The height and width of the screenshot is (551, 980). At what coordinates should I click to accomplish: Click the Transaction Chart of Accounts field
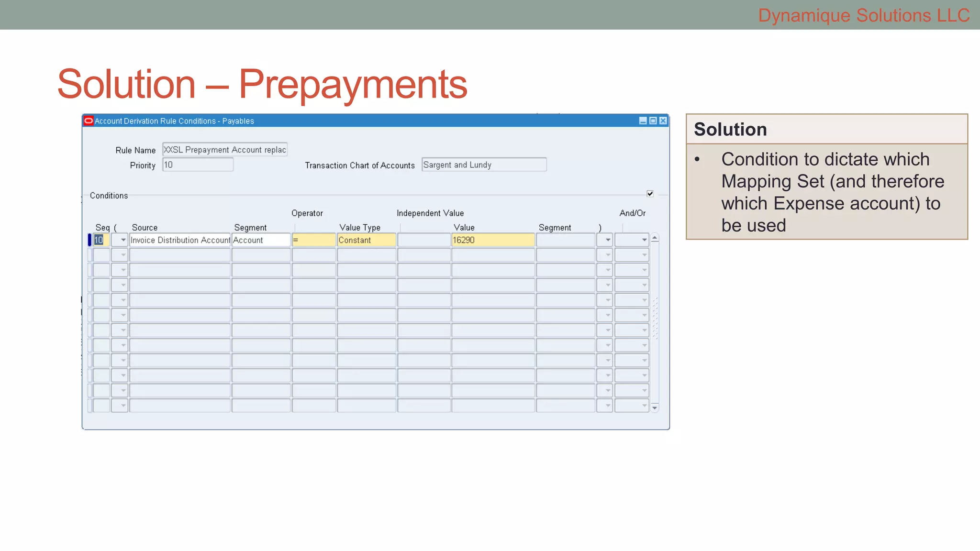tap(483, 165)
